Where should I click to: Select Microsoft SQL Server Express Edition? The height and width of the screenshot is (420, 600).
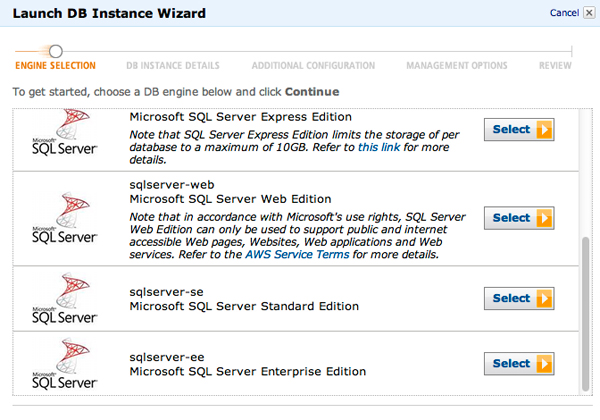(x=519, y=130)
